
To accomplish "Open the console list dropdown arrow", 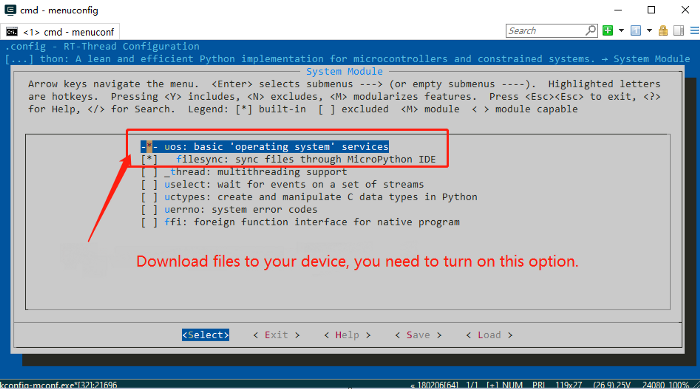I will [x=649, y=31].
